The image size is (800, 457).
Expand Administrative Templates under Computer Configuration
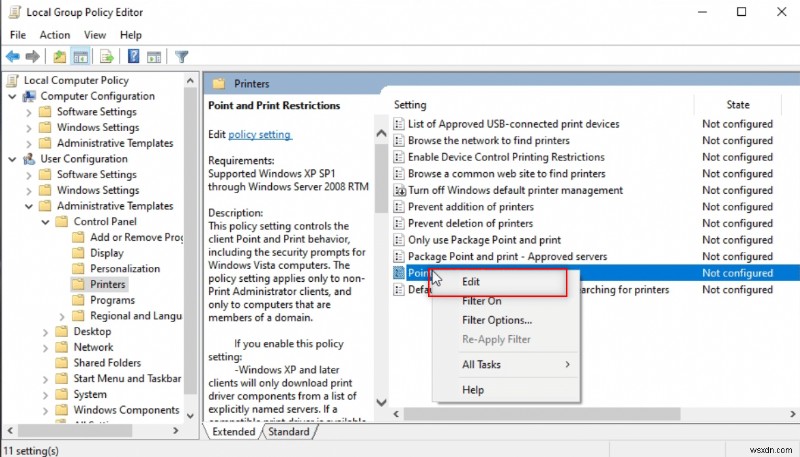(29, 144)
